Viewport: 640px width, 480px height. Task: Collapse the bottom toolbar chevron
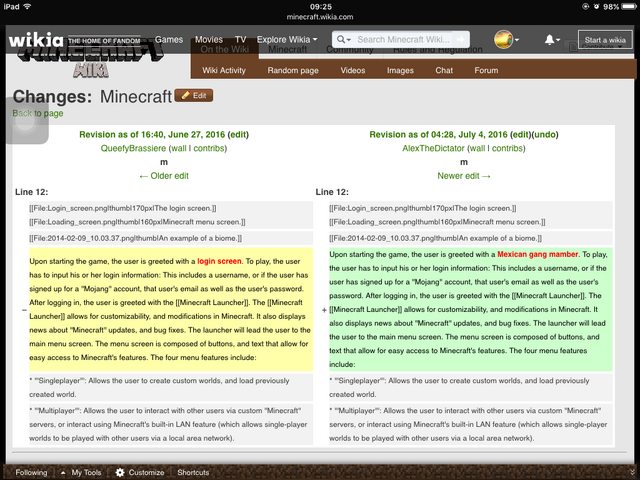tap(632, 472)
